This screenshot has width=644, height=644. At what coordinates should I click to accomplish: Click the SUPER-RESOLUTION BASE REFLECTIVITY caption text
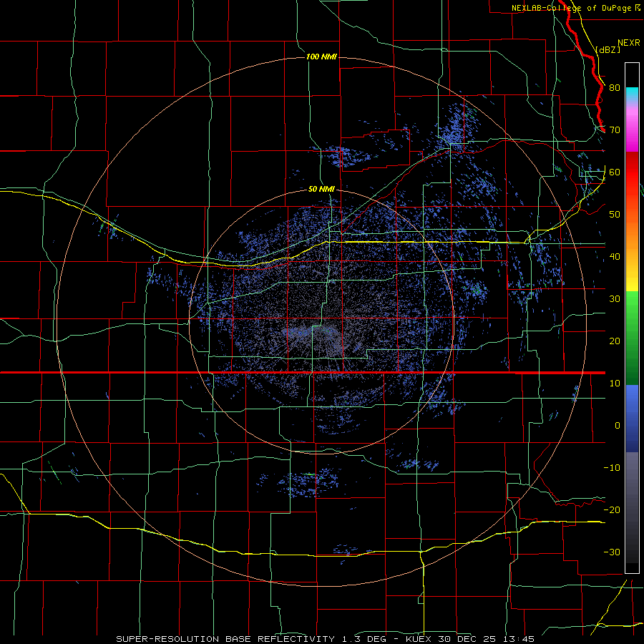coord(225,639)
